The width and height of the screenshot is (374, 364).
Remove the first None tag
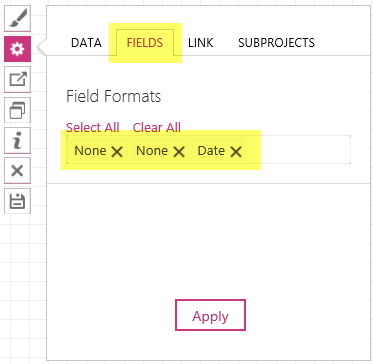tap(117, 152)
